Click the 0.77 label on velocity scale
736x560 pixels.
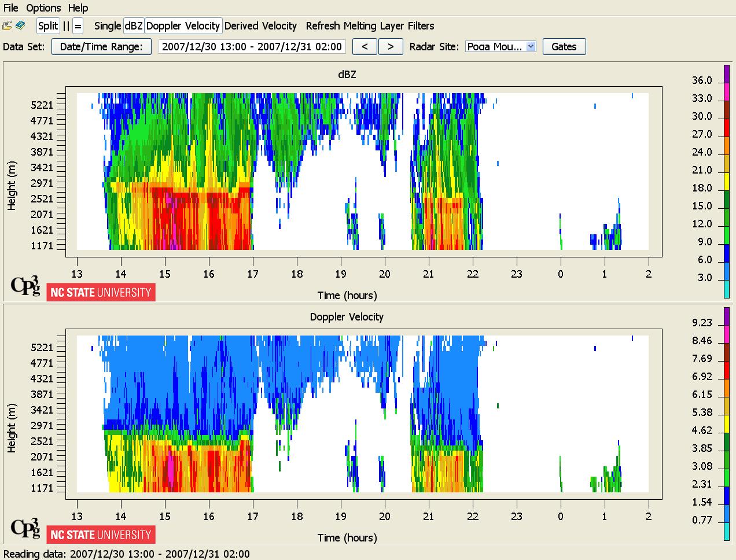pos(702,520)
